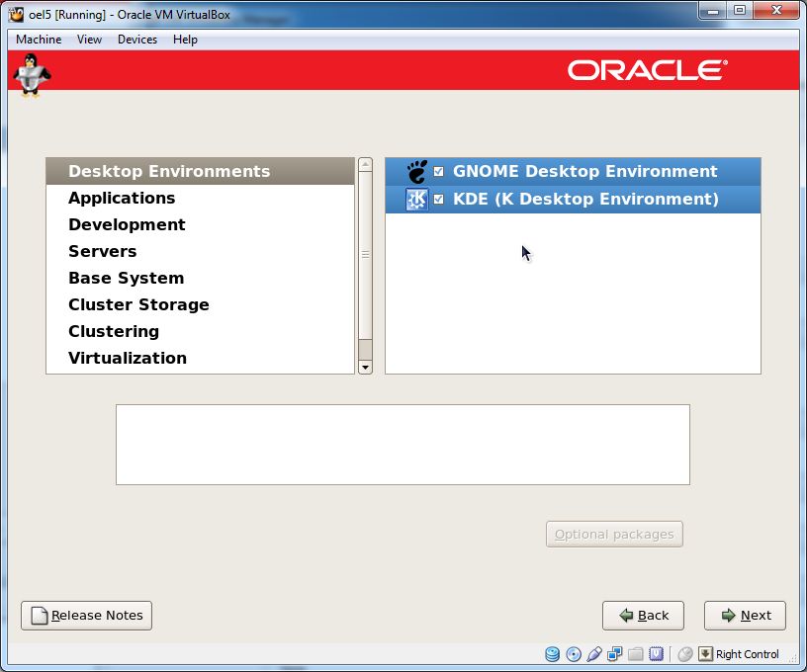Minimize the oel5 VirtualBox window
Viewport: 807px width, 672px height.
[x=713, y=10]
